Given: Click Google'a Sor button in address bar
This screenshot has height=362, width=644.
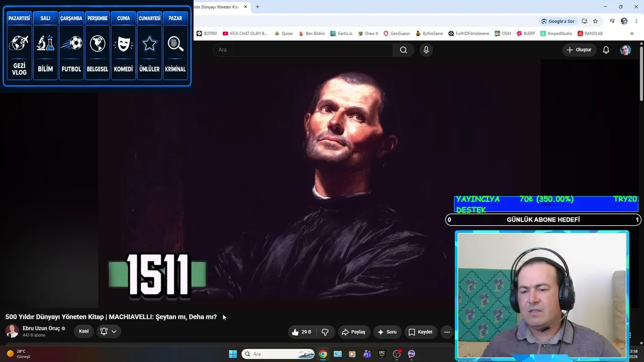Looking at the screenshot, I should click(x=557, y=21).
